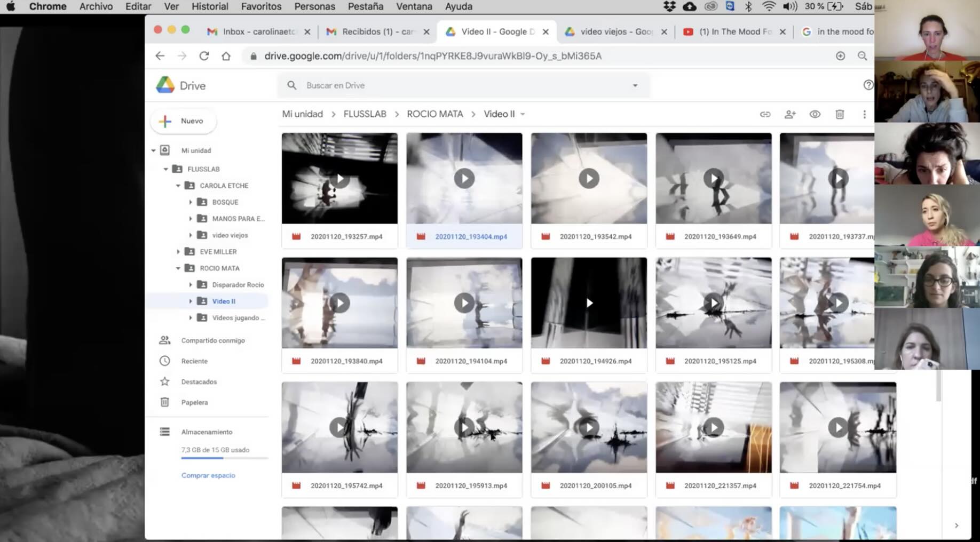Open the Wi-Fi menu bar icon
This screenshot has width=980, height=542.
coord(769,6)
